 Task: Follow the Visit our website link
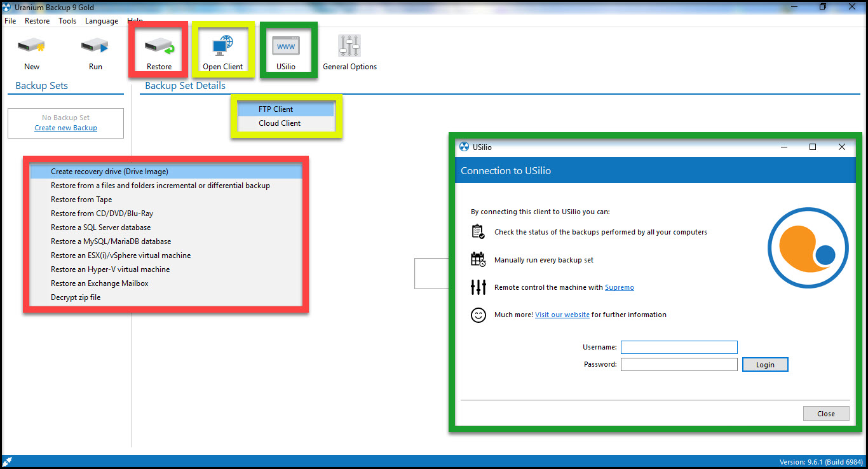point(562,315)
